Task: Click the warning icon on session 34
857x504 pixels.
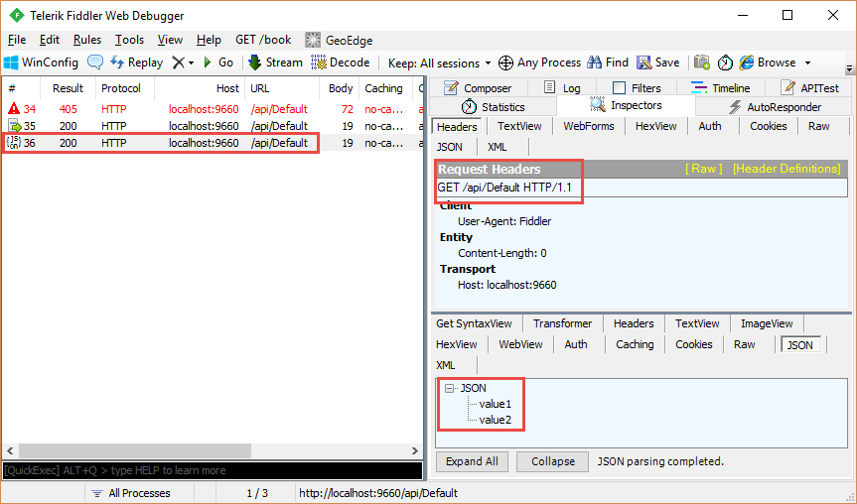Action: [x=13, y=109]
